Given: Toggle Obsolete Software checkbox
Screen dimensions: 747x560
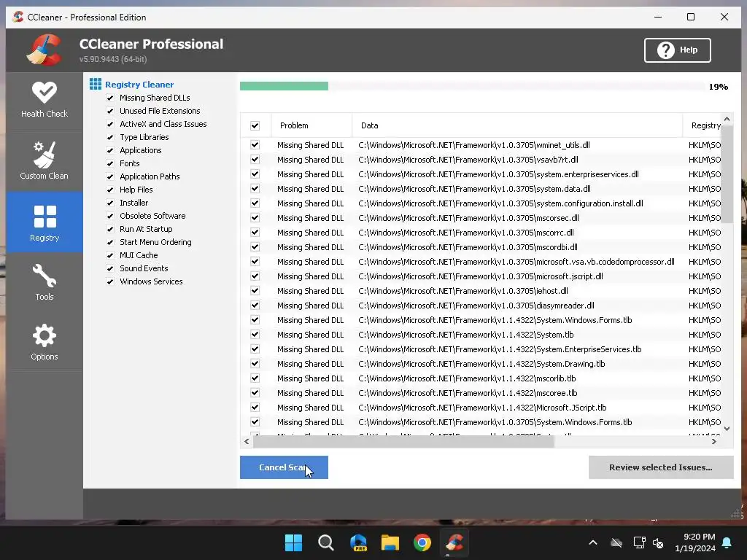Looking at the screenshot, I should pyautogui.click(x=110, y=216).
